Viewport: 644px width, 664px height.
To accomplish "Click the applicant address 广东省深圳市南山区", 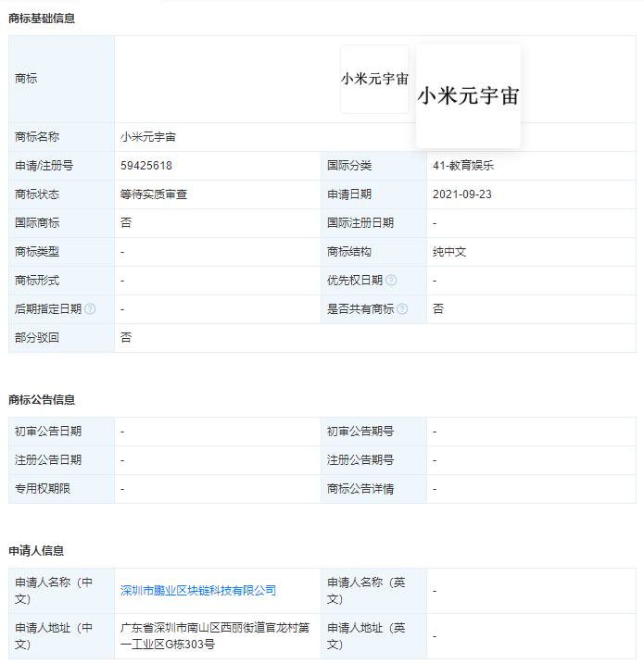I will point(215,636).
